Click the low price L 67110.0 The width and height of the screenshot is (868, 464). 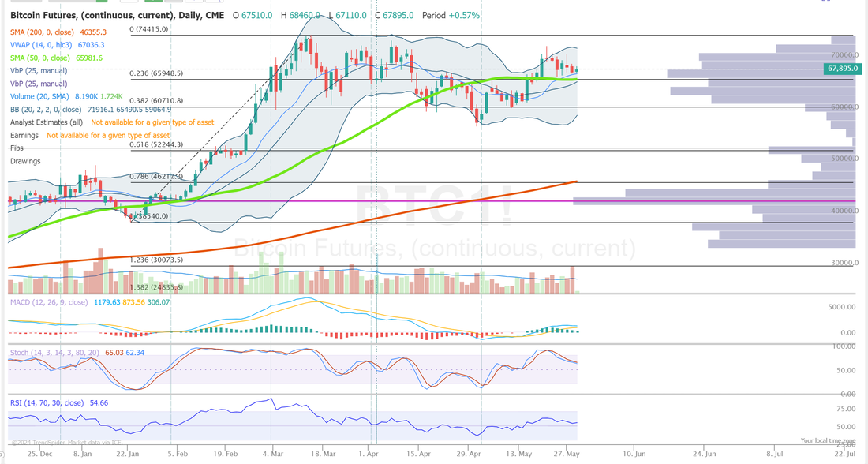click(x=347, y=16)
